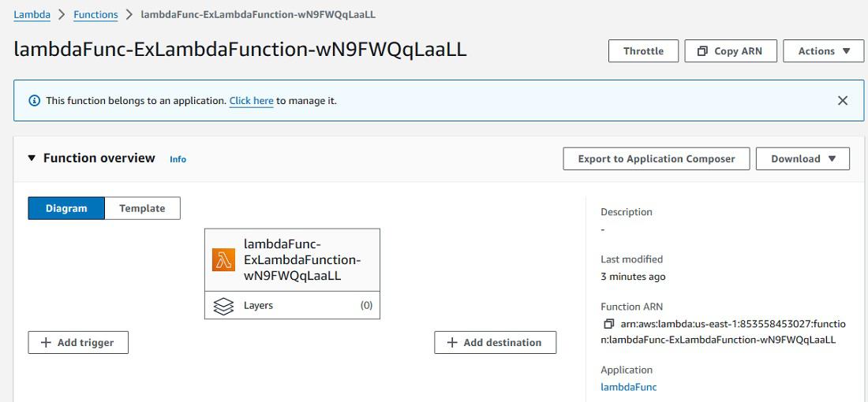Viewport: 868px width, 402px height.
Task: Click the orange Lambda function icon
Action: pyautogui.click(x=224, y=260)
